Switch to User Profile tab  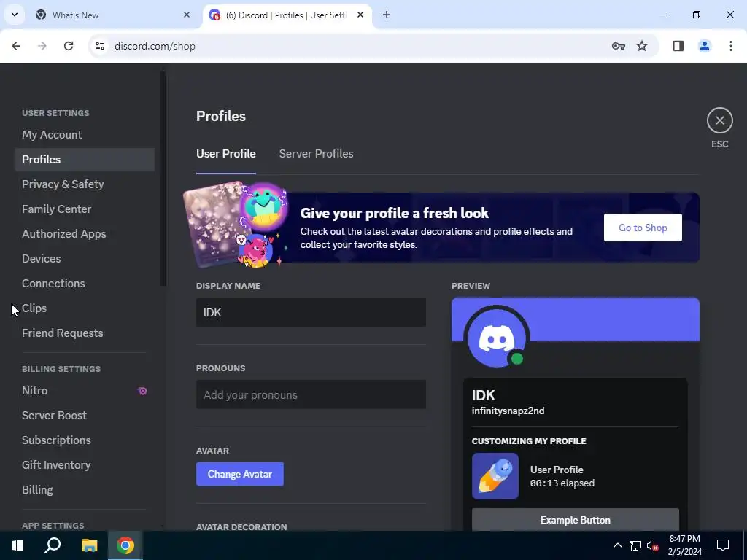[x=226, y=154]
